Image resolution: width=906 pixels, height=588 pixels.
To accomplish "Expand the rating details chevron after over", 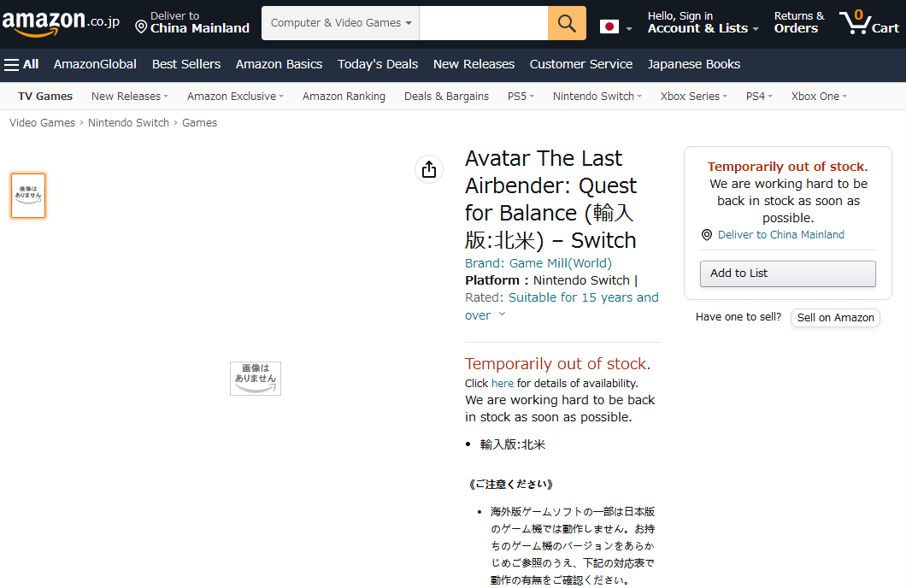I will tap(502, 315).
